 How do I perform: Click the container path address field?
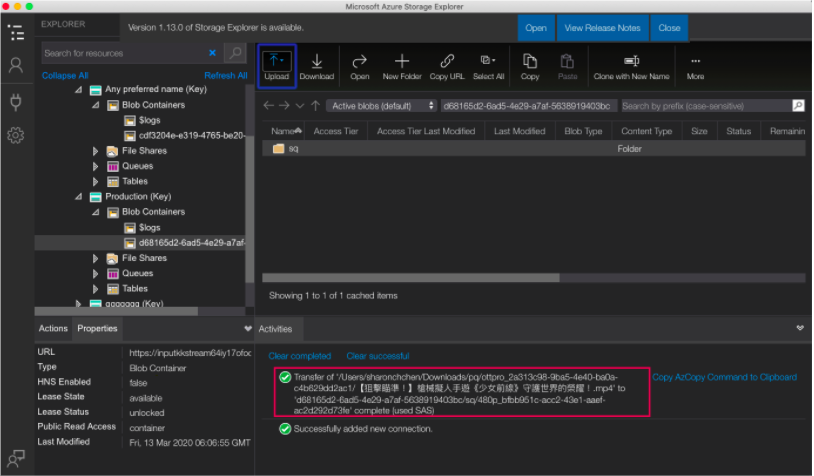tap(528, 106)
